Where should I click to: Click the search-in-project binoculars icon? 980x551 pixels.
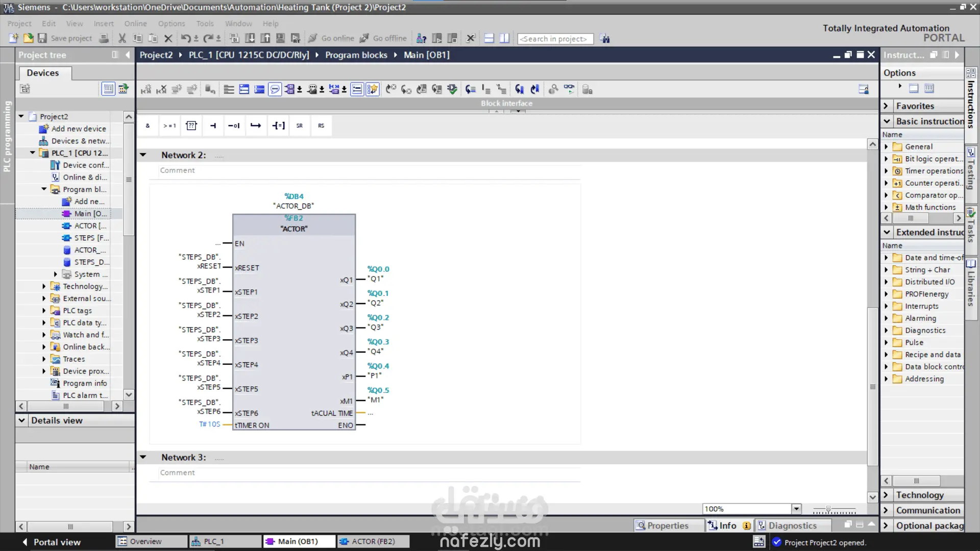coord(605,39)
